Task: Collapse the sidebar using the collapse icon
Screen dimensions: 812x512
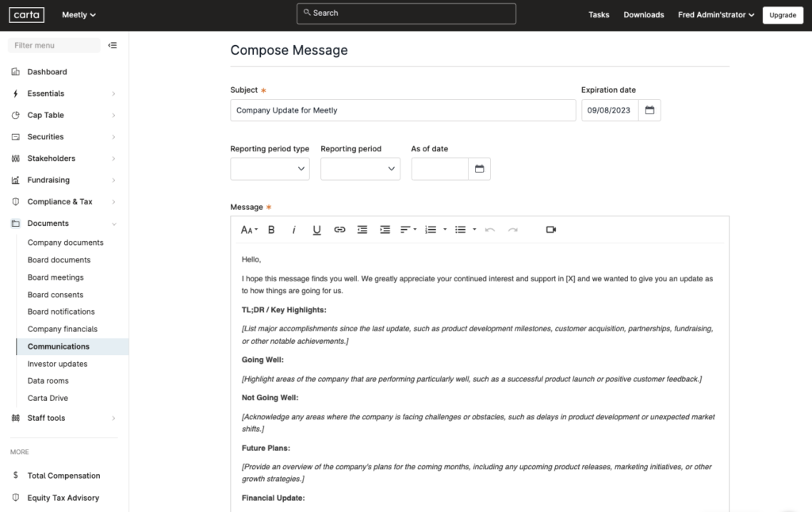Action: tap(113, 45)
